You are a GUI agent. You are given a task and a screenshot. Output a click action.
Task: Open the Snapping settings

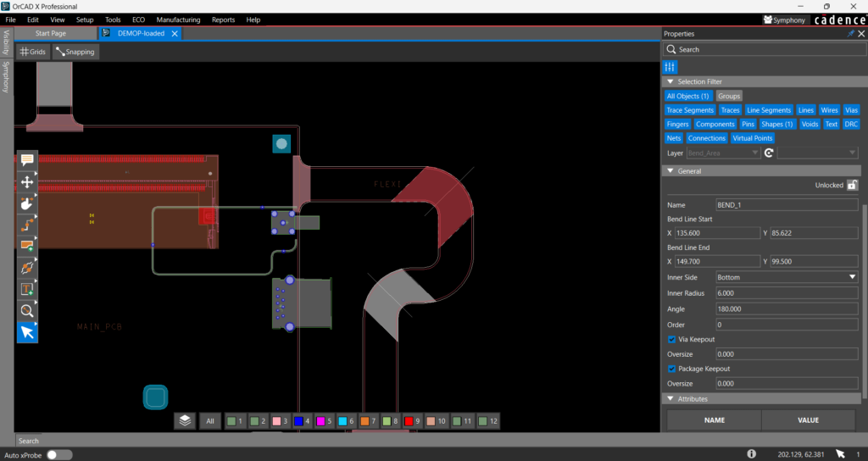click(75, 52)
